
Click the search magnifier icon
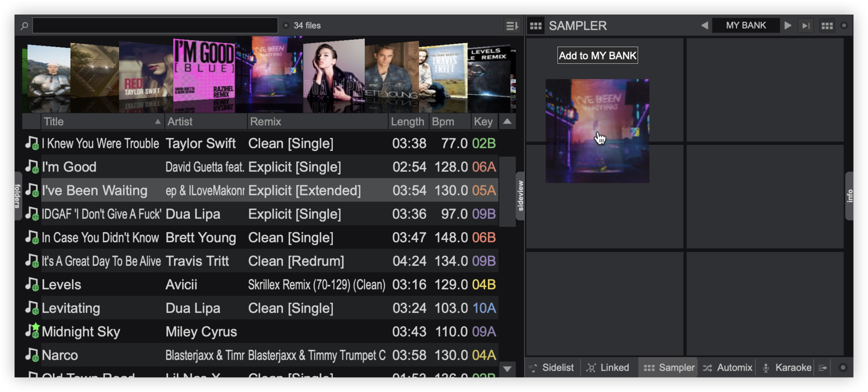tap(24, 26)
